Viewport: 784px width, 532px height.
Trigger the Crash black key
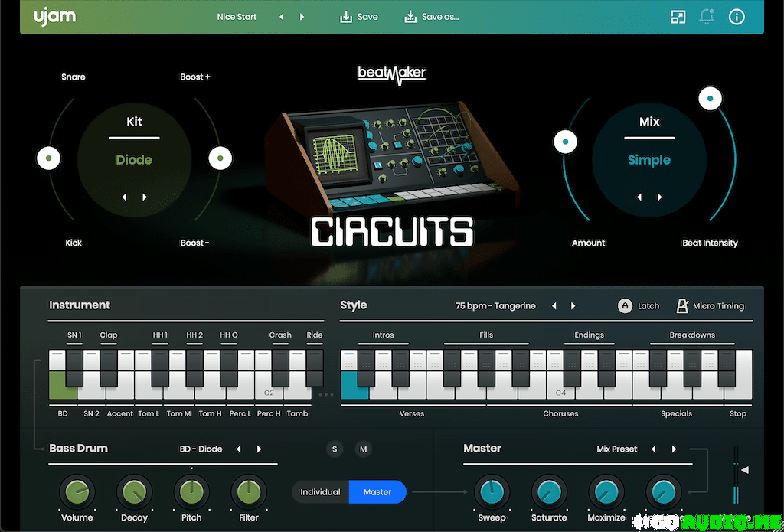point(280,368)
